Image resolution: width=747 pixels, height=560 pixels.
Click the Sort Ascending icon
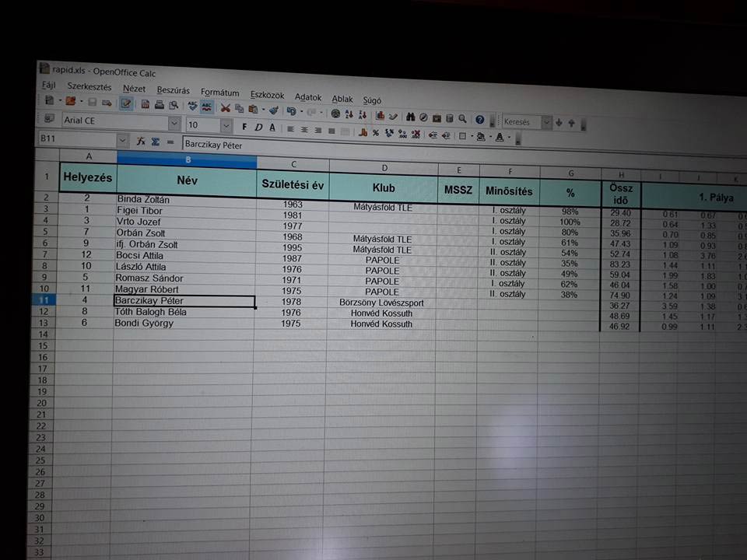coord(349,114)
